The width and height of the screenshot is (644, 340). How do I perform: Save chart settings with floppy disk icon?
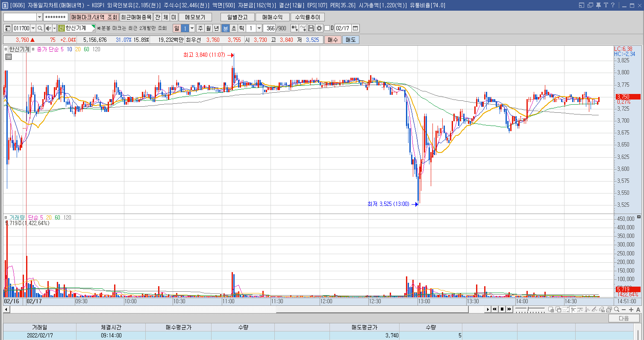[311, 28]
